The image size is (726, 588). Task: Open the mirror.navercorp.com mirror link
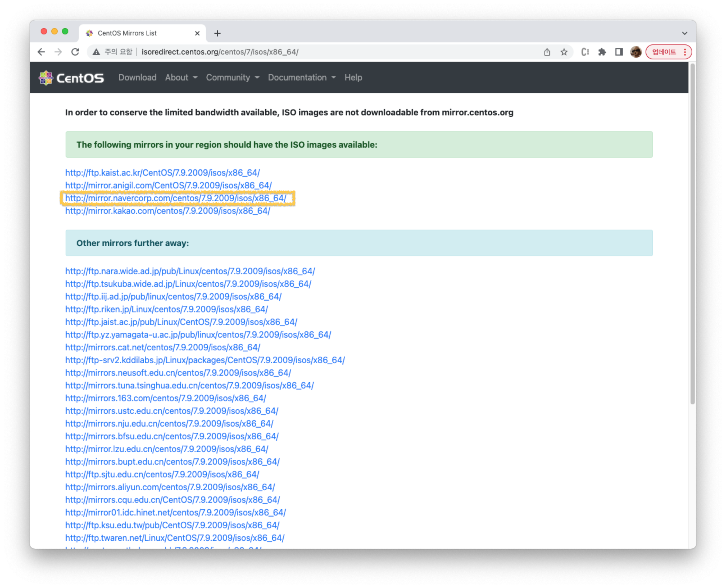pyautogui.click(x=175, y=198)
